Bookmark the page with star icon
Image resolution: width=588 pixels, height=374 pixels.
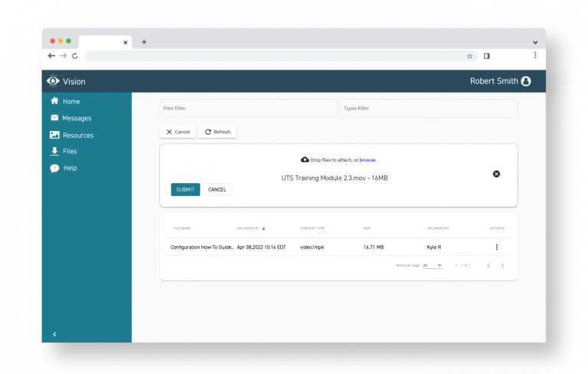(x=469, y=56)
